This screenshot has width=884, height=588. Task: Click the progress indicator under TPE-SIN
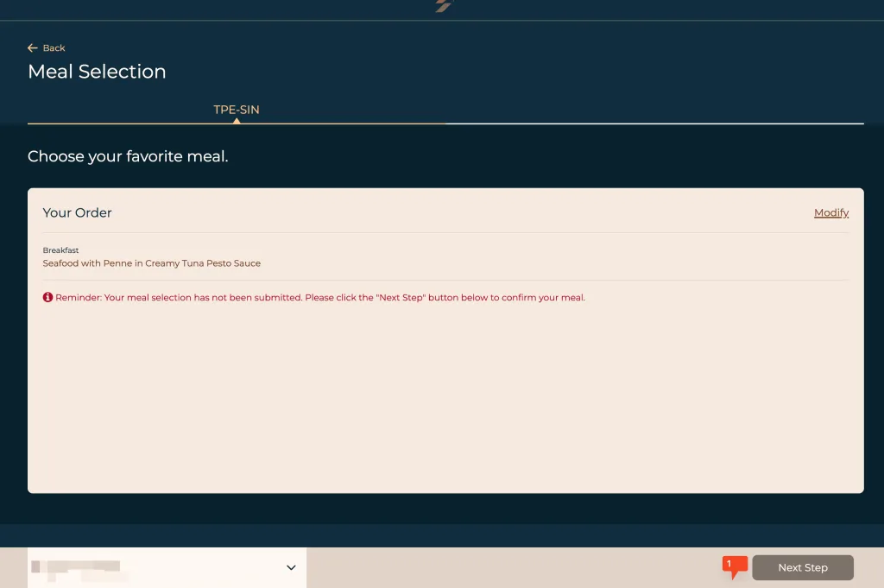click(237, 122)
